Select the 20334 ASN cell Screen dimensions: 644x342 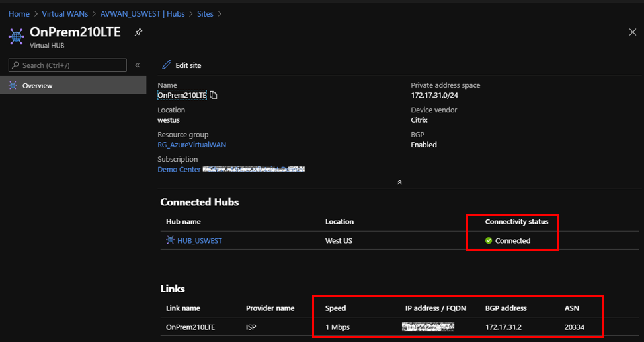click(574, 327)
